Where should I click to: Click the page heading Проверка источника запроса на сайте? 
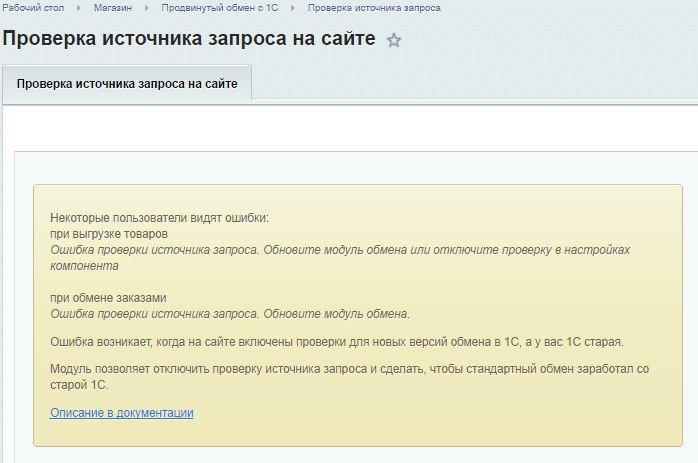click(189, 39)
